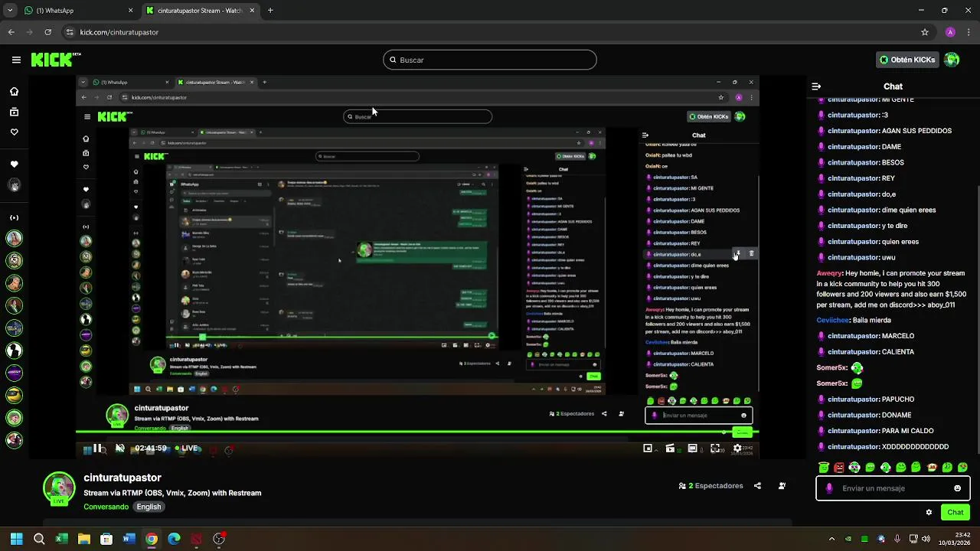The height and width of the screenshot is (551, 980).
Task: Open chat settings gear icon
Action: 929,512
